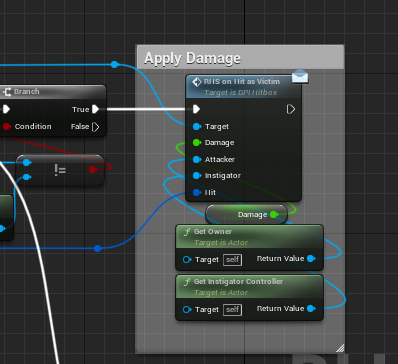Select the Branch node title bar
This screenshot has height=364, width=398.
[53, 91]
